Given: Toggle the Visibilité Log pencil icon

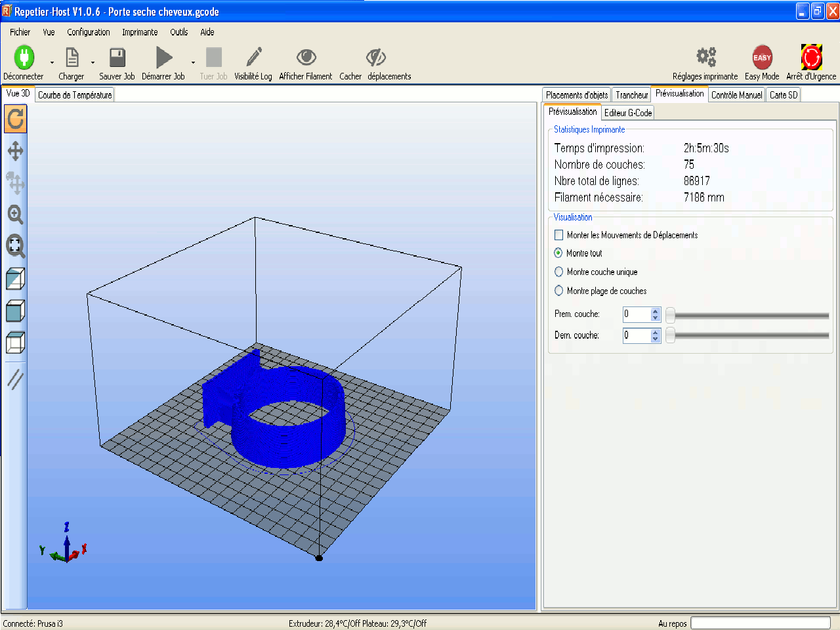Looking at the screenshot, I should pos(253,58).
